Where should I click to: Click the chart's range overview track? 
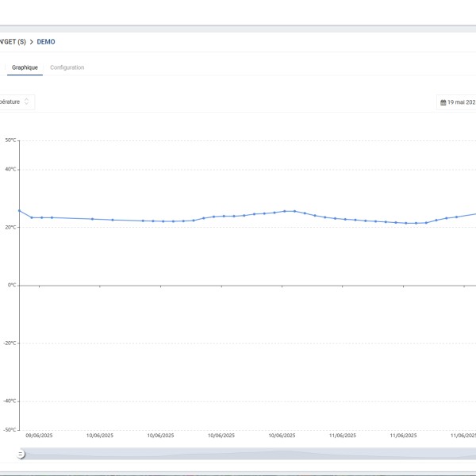249,454
